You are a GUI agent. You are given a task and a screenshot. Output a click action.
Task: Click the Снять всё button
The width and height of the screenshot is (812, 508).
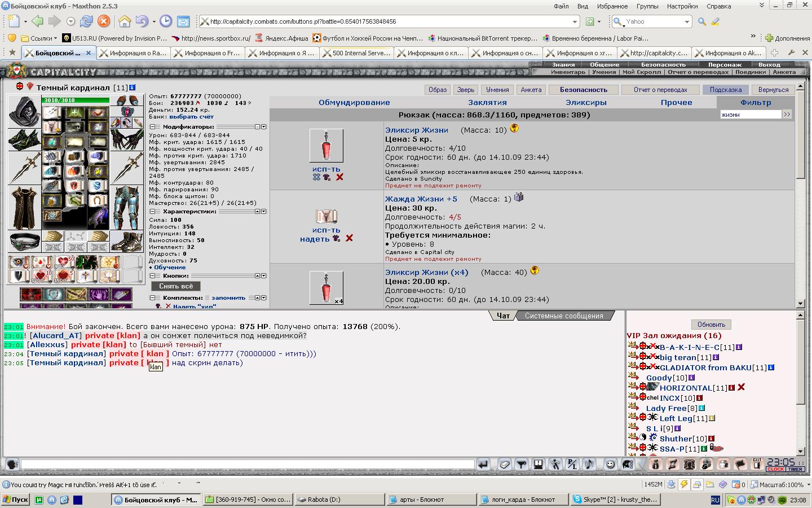(176, 286)
